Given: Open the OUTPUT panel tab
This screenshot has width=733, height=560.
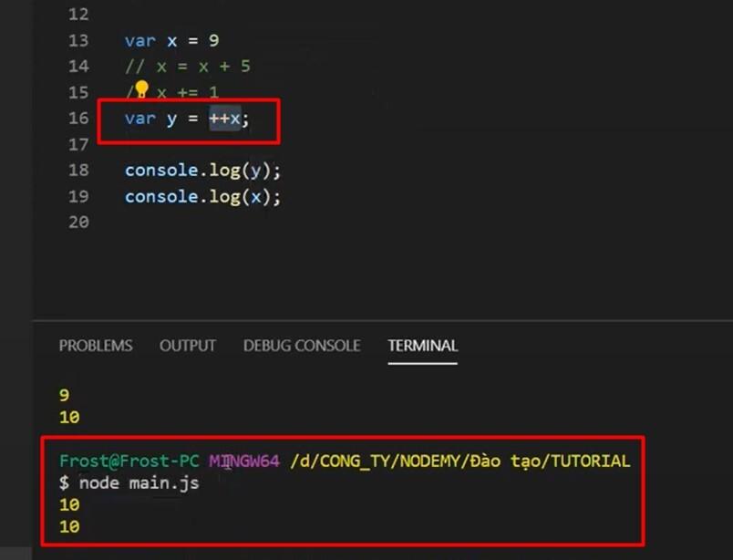Looking at the screenshot, I should (187, 346).
